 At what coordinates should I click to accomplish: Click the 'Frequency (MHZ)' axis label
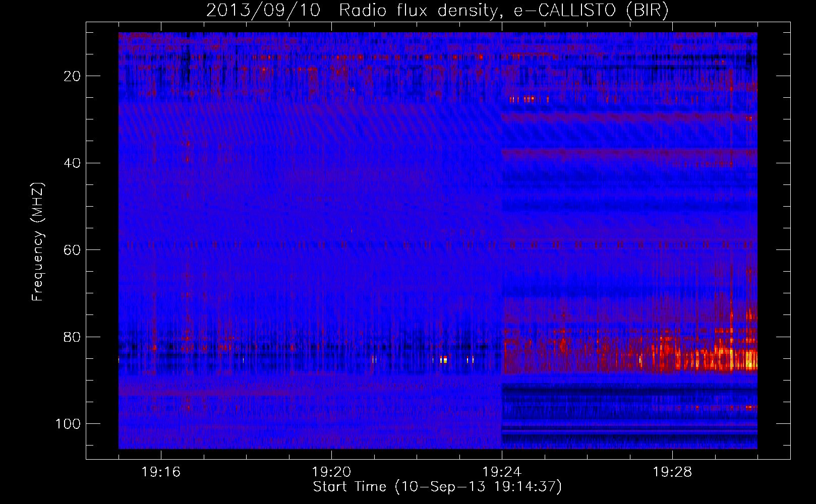[x=38, y=242]
